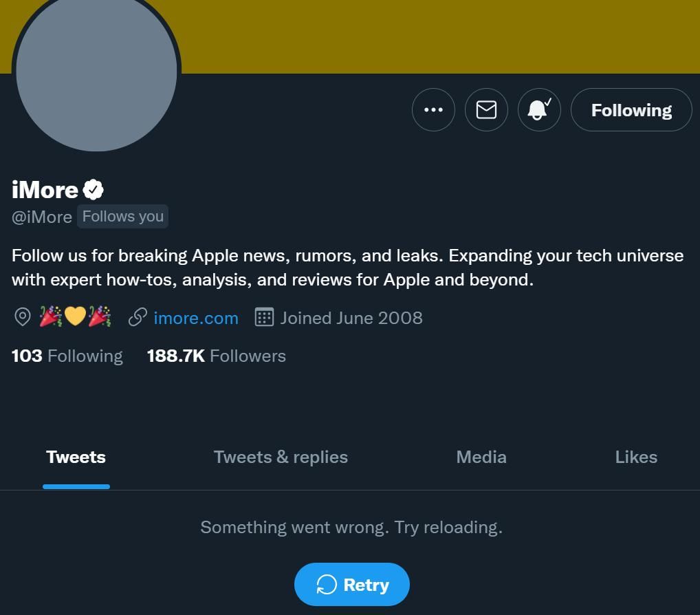Image resolution: width=700 pixels, height=615 pixels.
Task: Click the location pin icon in the bio
Action: coord(22,317)
